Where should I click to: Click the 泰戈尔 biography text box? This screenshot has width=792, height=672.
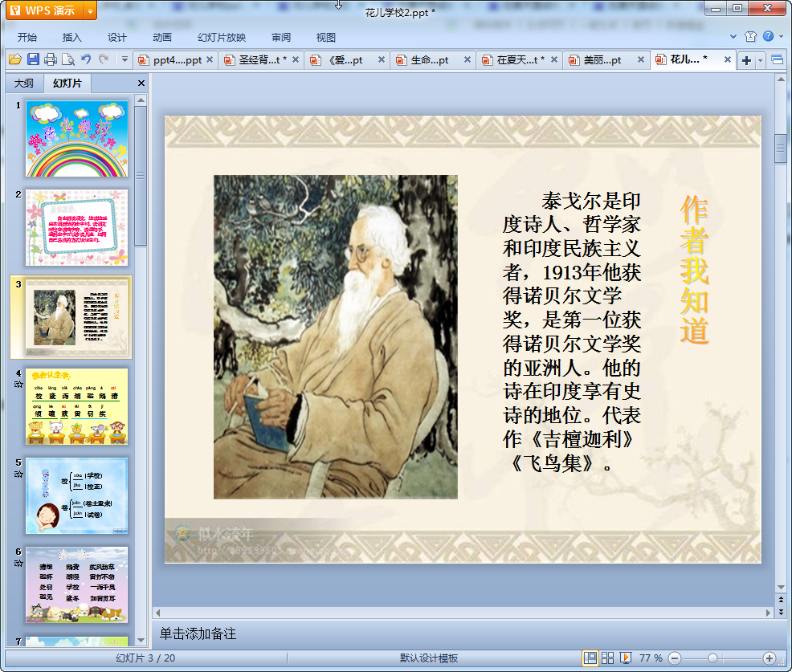click(x=571, y=332)
